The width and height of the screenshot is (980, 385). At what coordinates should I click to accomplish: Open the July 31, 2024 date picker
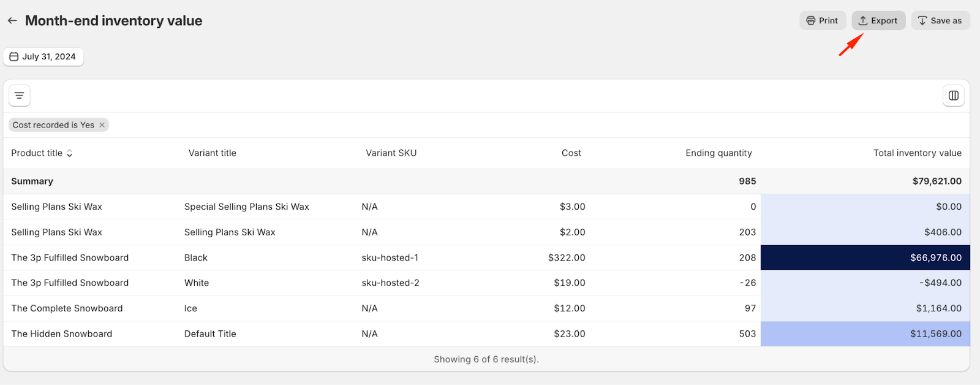tap(43, 56)
